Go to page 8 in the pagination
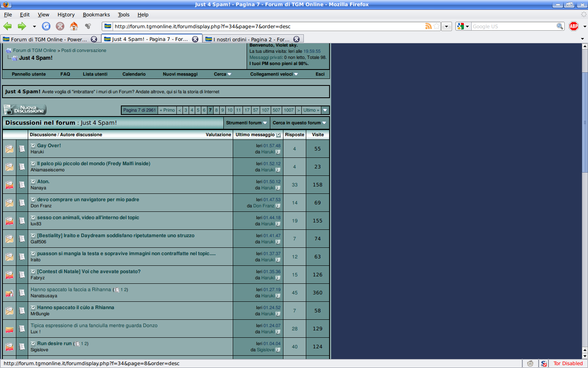This screenshot has height=368, width=588. click(216, 110)
